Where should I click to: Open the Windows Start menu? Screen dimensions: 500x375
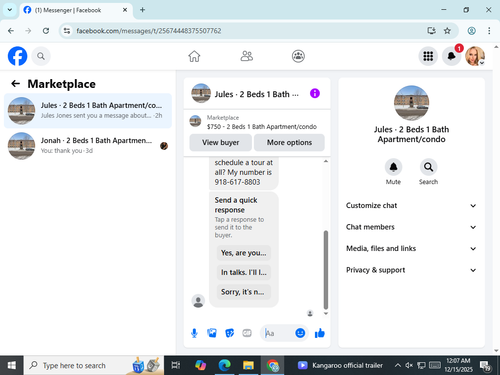tap(11, 365)
